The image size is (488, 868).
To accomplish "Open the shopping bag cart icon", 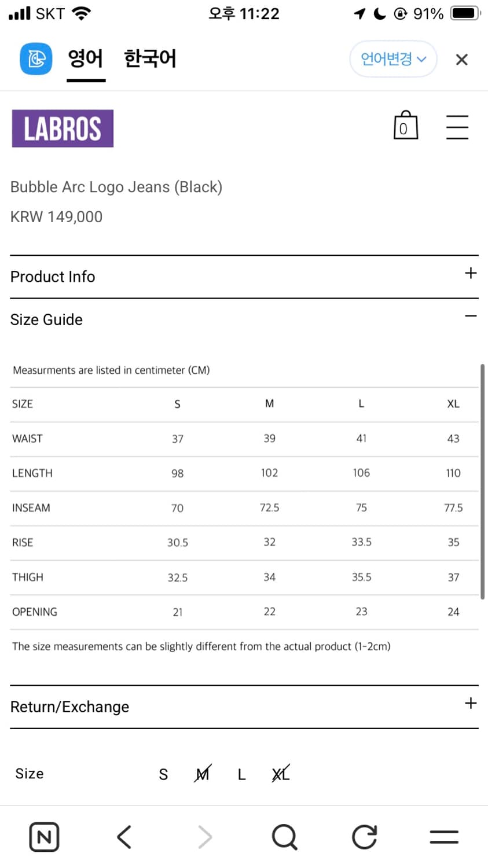I will 405,125.
